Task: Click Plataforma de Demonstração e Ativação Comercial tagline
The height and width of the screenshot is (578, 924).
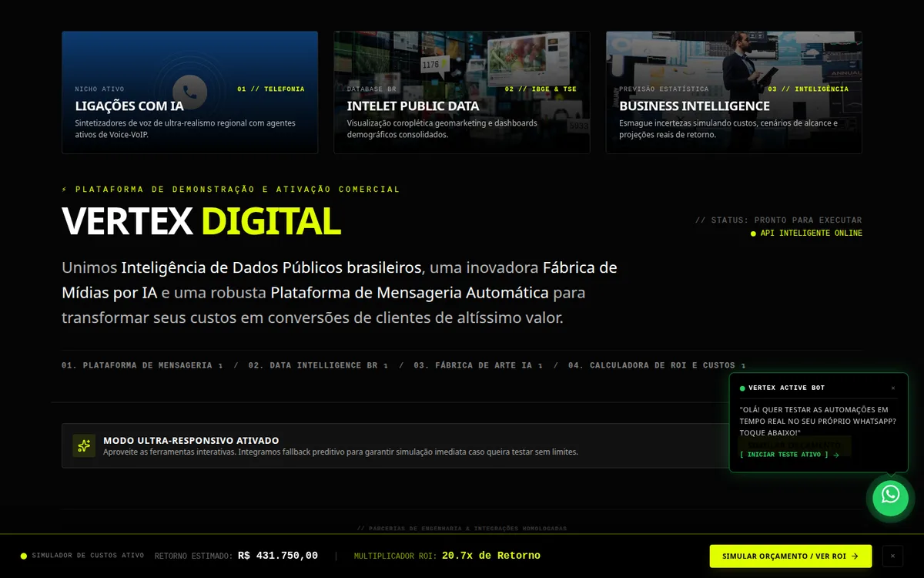Action: [231, 189]
